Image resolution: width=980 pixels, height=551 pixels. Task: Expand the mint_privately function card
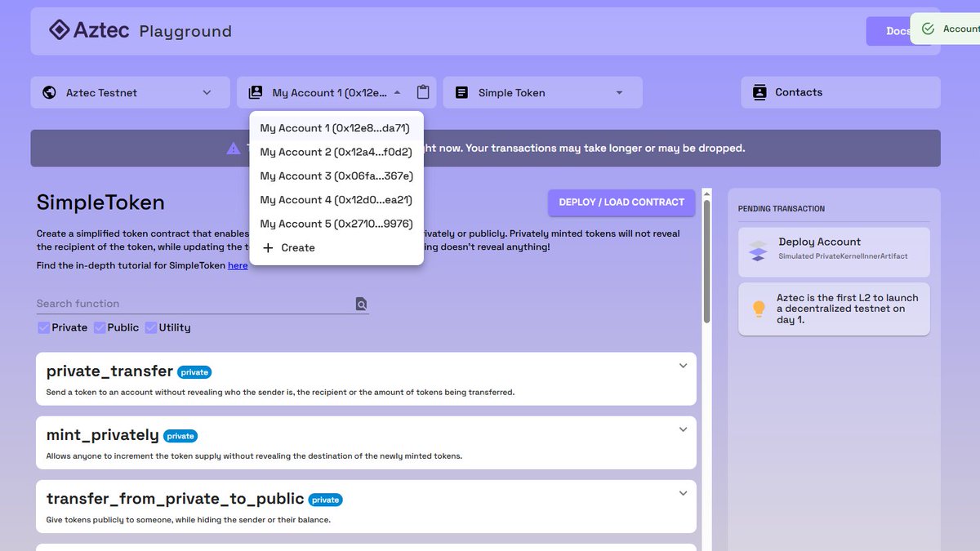tap(684, 429)
